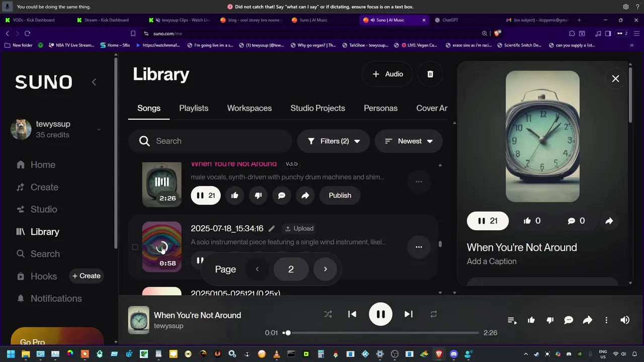Click the + Audio upload button

point(387,74)
